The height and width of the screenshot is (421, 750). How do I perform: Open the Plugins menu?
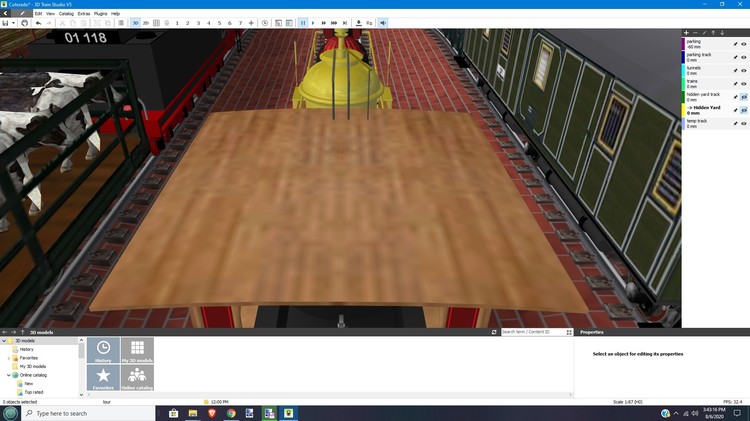[x=100, y=14]
